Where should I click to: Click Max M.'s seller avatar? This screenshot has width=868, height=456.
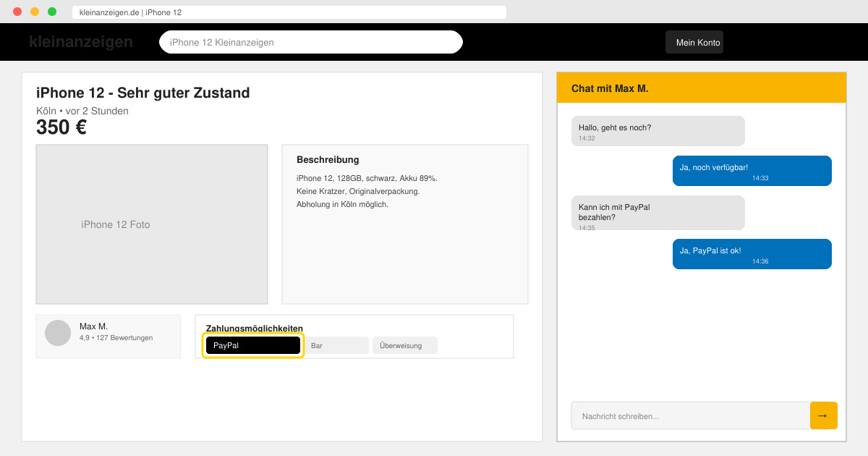pos(58,333)
